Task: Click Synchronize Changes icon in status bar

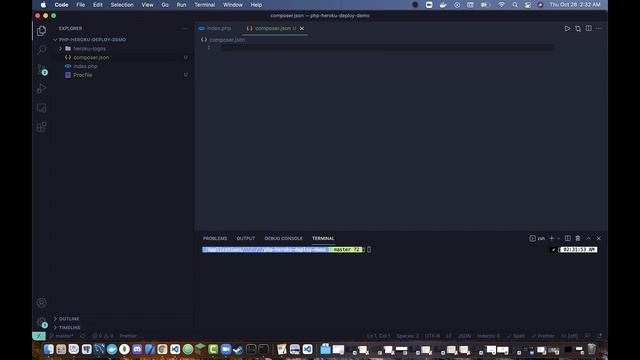Action: [83, 336]
